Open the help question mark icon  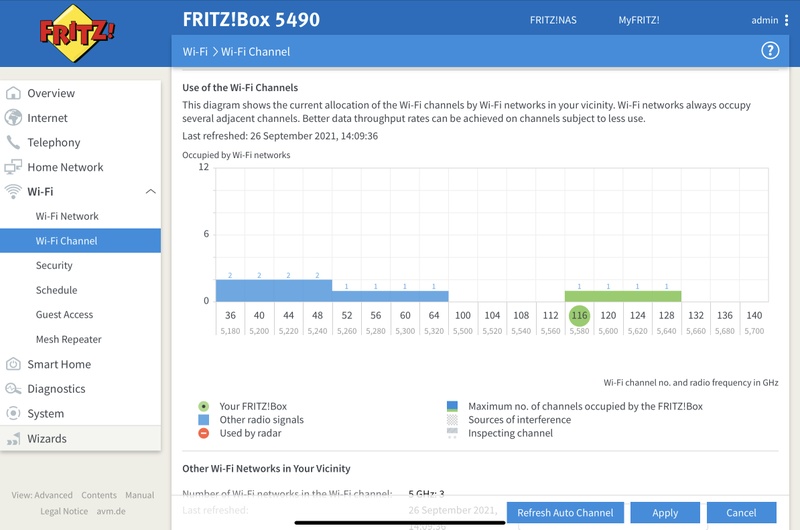[x=770, y=51]
